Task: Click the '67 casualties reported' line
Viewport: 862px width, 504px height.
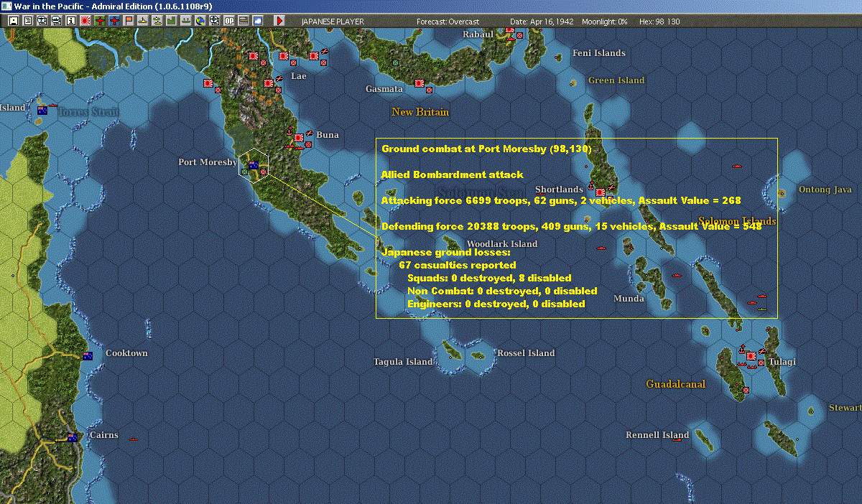Action: pyautogui.click(x=457, y=265)
